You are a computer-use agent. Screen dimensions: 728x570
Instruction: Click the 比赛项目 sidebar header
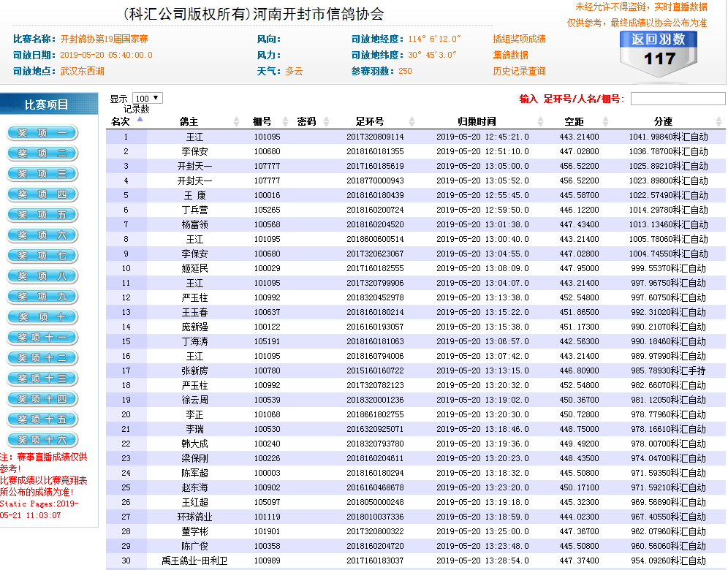click(x=48, y=104)
